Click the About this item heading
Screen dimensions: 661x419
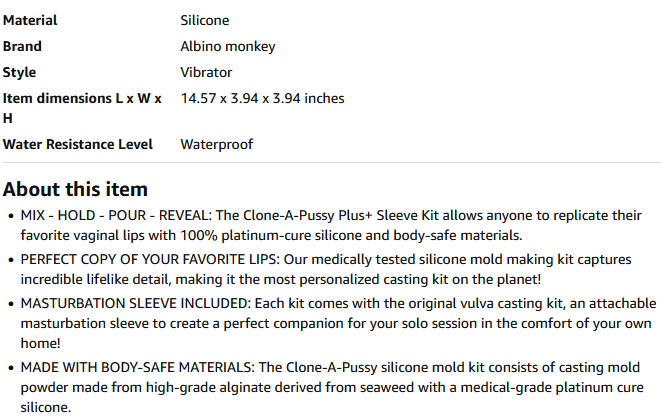pos(76,189)
